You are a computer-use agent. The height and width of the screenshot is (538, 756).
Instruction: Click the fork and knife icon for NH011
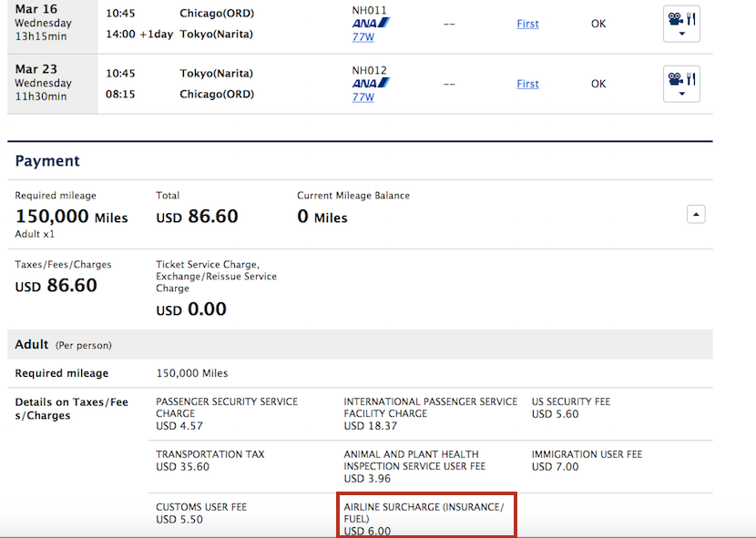click(690, 17)
